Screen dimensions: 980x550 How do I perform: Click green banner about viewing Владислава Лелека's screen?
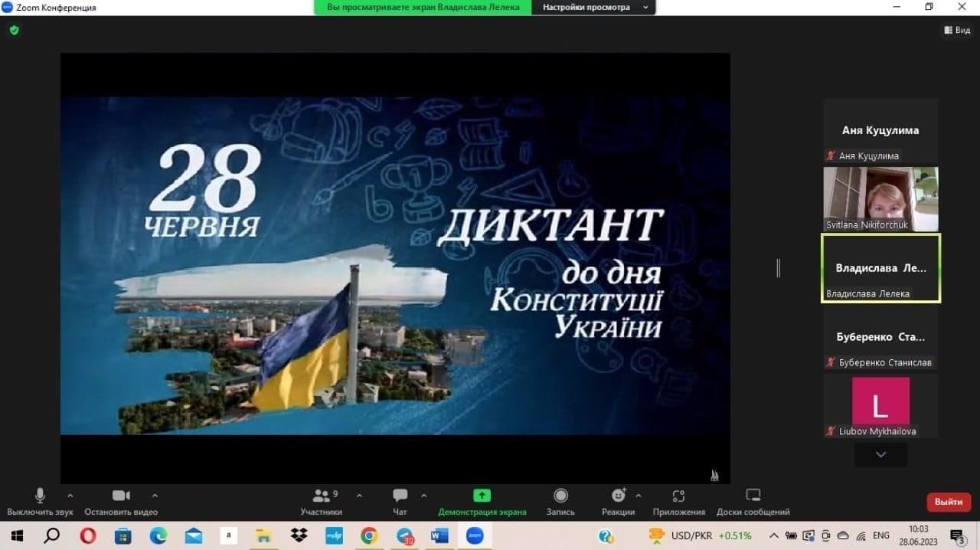(x=423, y=7)
